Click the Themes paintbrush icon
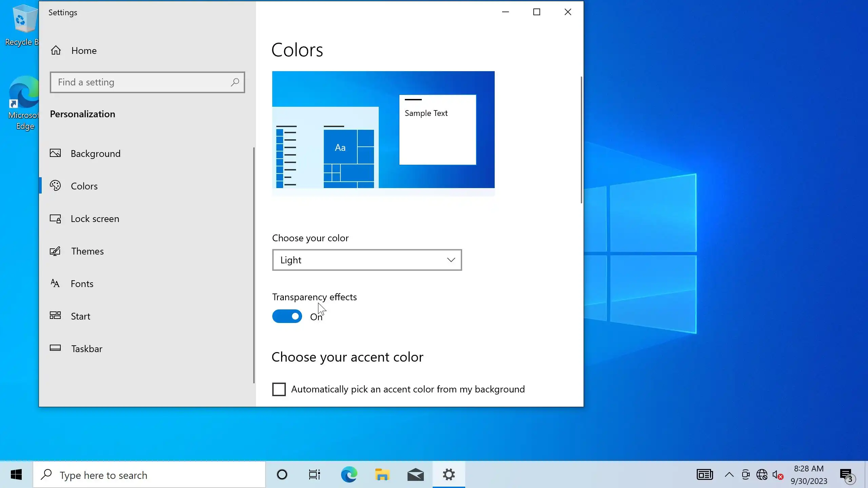The image size is (868, 488). pyautogui.click(x=55, y=251)
